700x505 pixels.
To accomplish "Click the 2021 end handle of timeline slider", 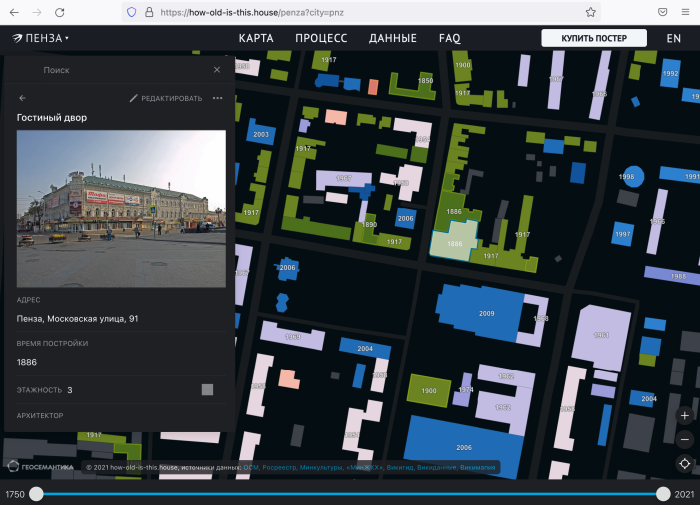I will coord(663,494).
